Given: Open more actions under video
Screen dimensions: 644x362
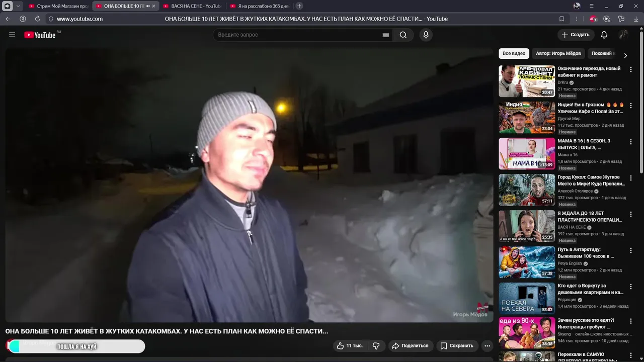Looking at the screenshot, I should click(x=487, y=346).
